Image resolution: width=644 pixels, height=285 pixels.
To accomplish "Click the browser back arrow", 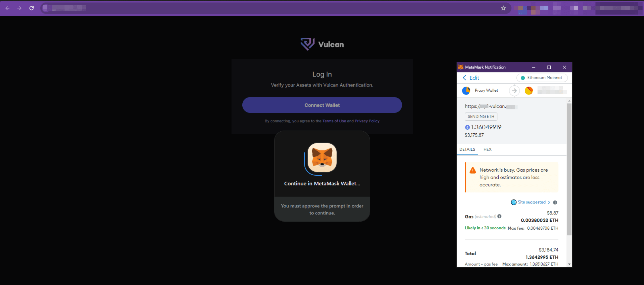I will click(x=8, y=8).
